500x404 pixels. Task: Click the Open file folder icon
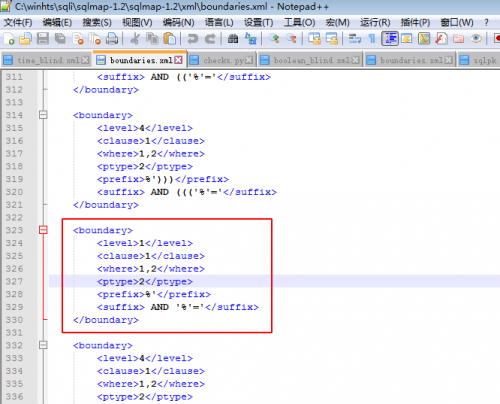pos(25,39)
